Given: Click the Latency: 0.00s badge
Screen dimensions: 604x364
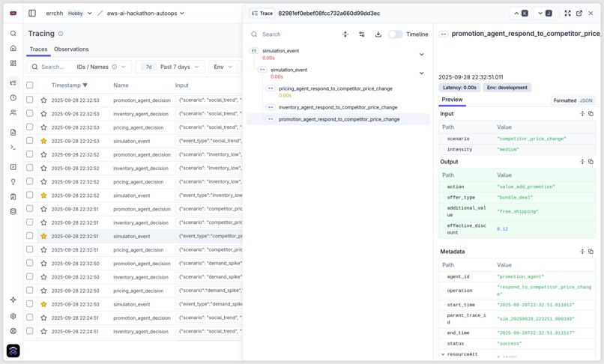Looking at the screenshot, I should tap(459, 88).
